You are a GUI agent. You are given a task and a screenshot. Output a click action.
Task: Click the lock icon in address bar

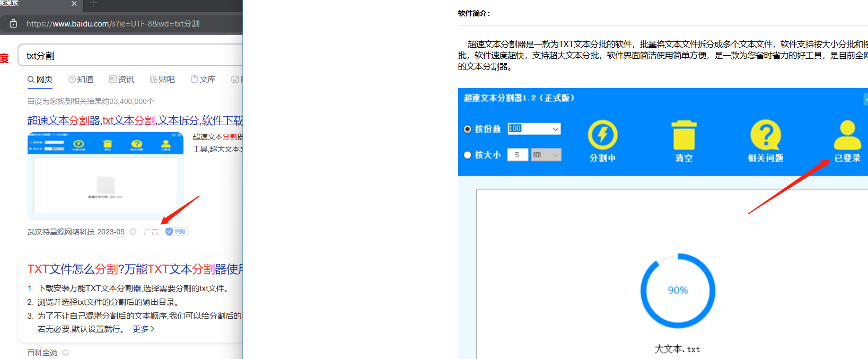tap(14, 23)
